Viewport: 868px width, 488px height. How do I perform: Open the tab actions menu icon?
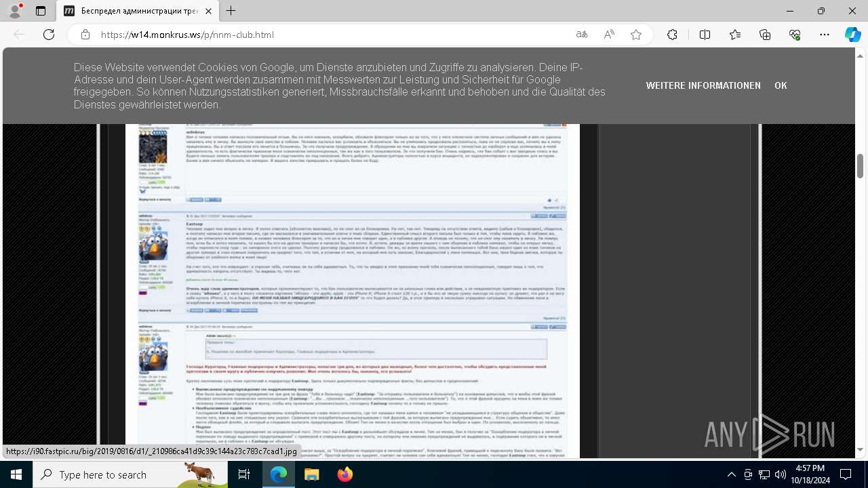(x=41, y=11)
